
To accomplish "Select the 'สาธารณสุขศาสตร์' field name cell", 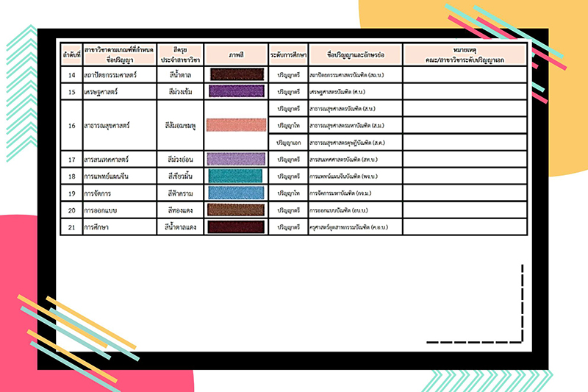I will click(x=109, y=125).
